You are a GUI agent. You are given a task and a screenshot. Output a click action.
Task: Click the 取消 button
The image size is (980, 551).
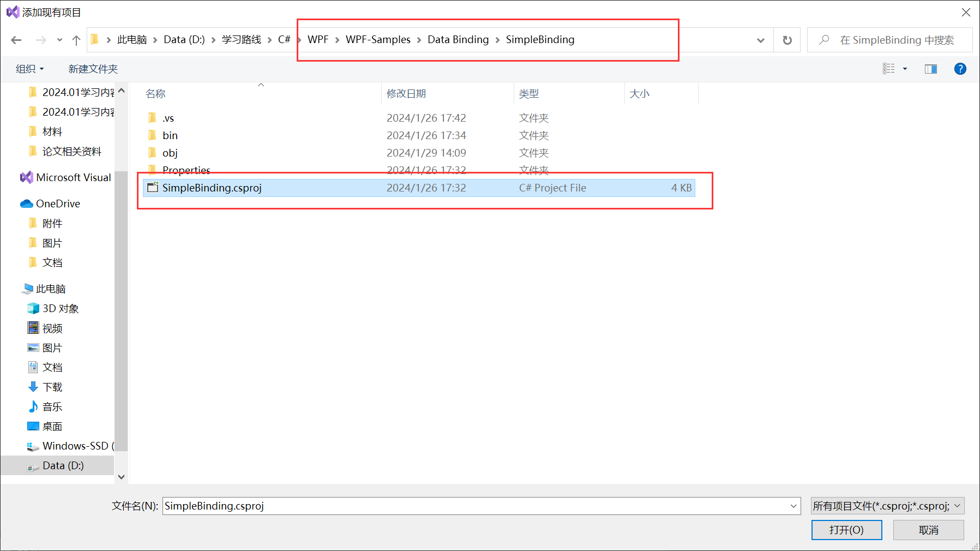pyautogui.click(x=928, y=530)
